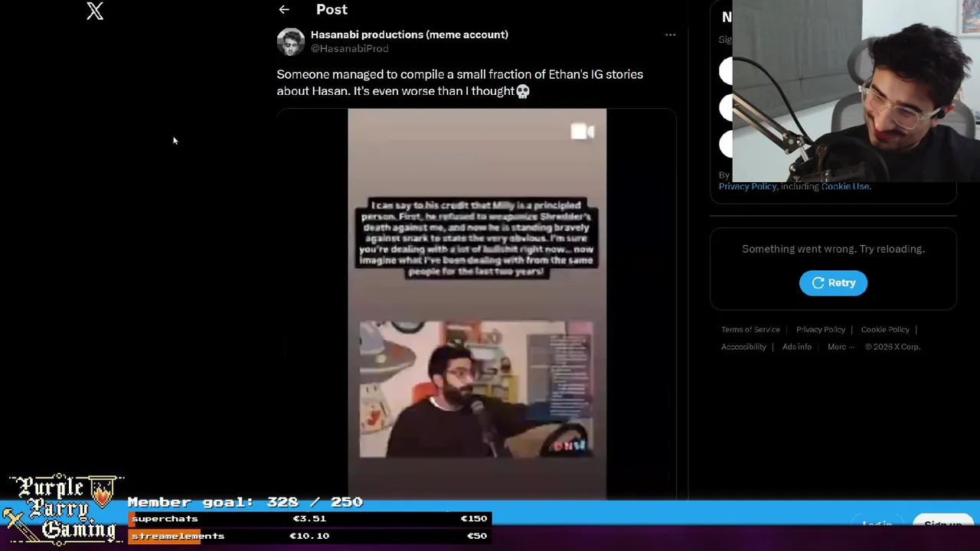Open footer Privacy Policy link
980x551 pixels.
coord(820,330)
